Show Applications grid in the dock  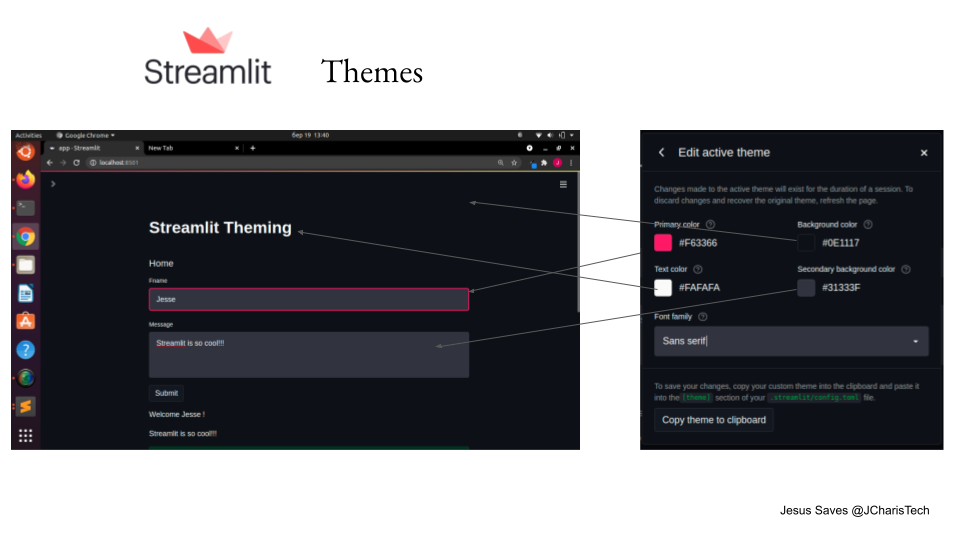(26, 435)
